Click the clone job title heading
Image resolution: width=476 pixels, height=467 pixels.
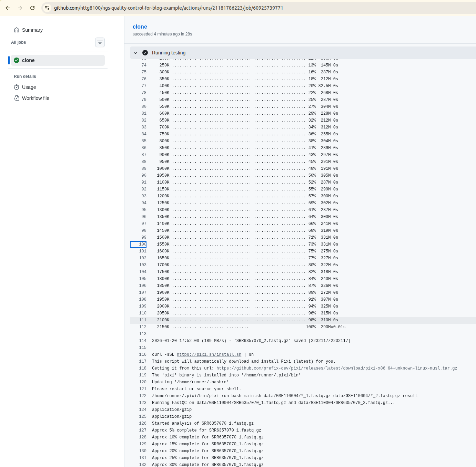(140, 27)
